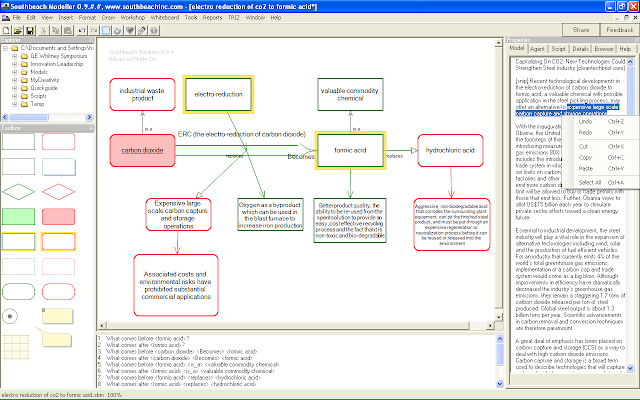Click the Redo arrow toolbar icon
640x400 pixels.
[94, 31]
